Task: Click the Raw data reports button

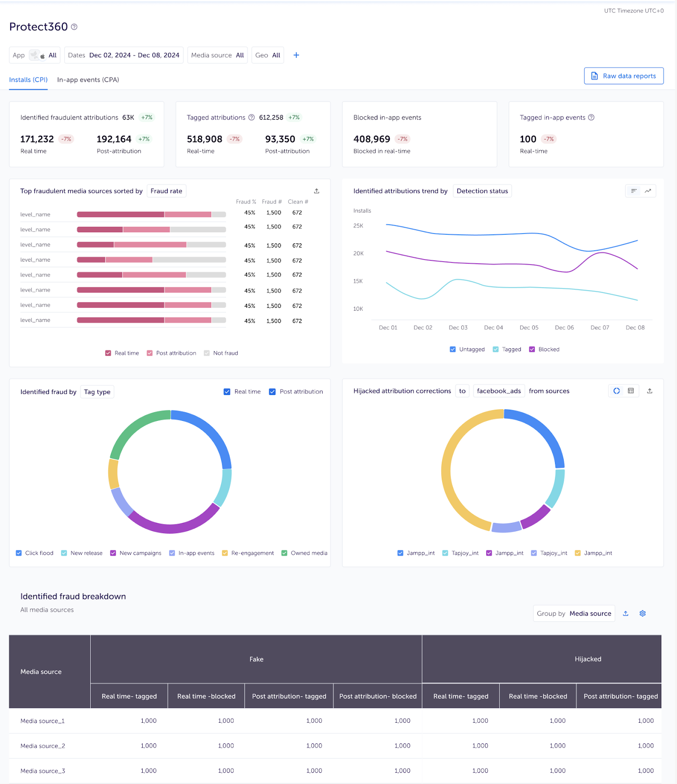Action: pyautogui.click(x=624, y=76)
